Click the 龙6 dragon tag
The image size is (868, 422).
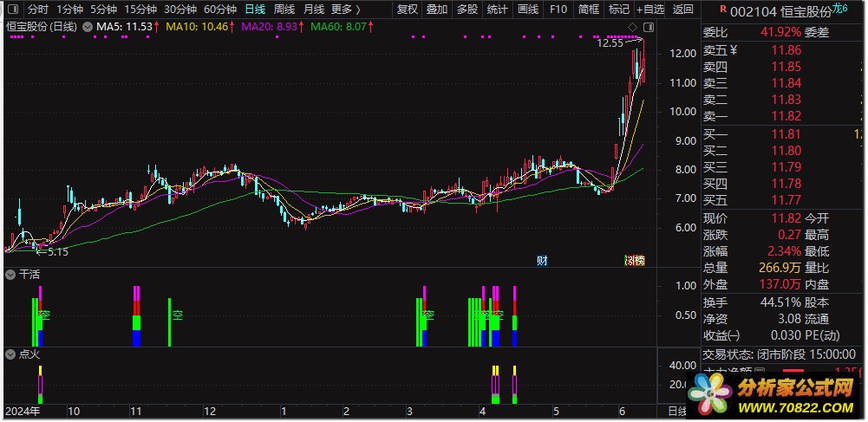pos(839,8)
